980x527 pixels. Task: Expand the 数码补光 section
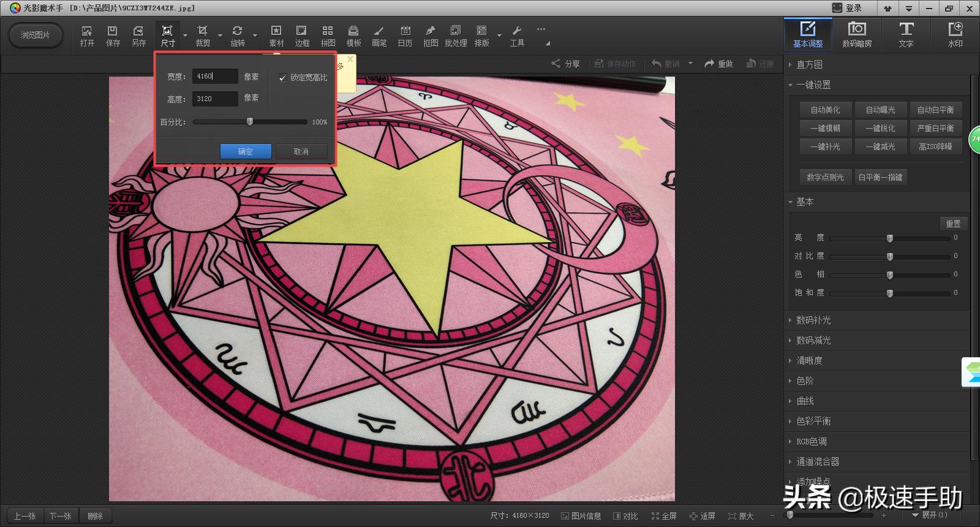[813, 320]
